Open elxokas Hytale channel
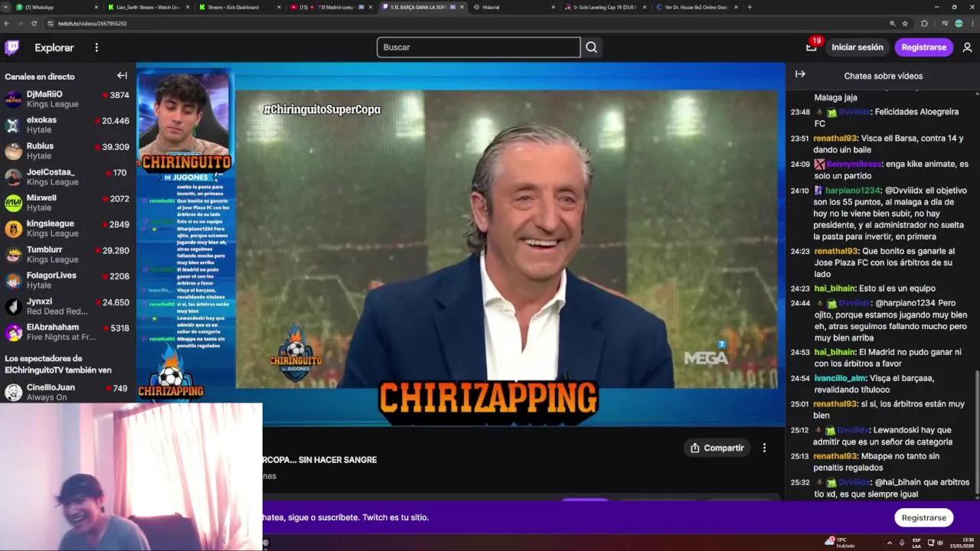This screenshot has height=551, width=980. tap(67, 126)
